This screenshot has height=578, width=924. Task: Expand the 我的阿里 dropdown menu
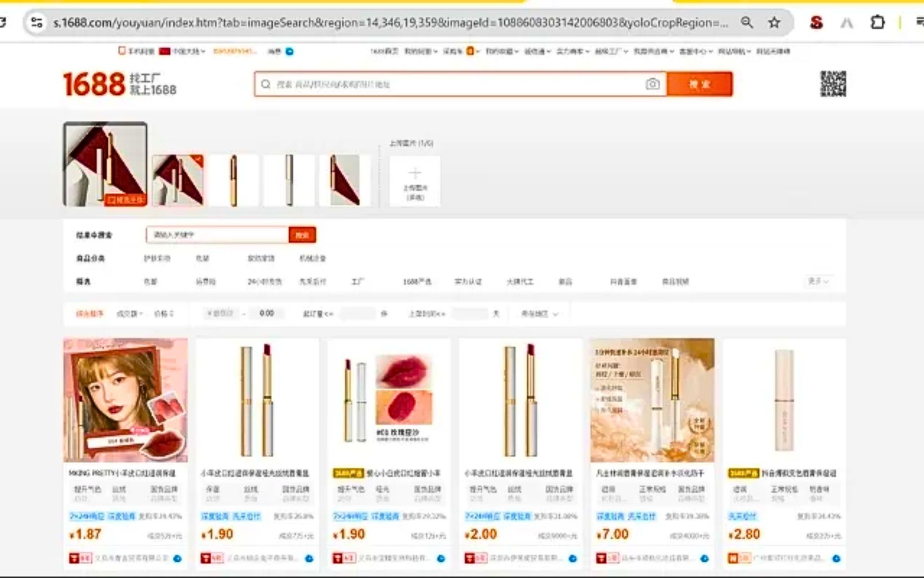pos(421,51)
